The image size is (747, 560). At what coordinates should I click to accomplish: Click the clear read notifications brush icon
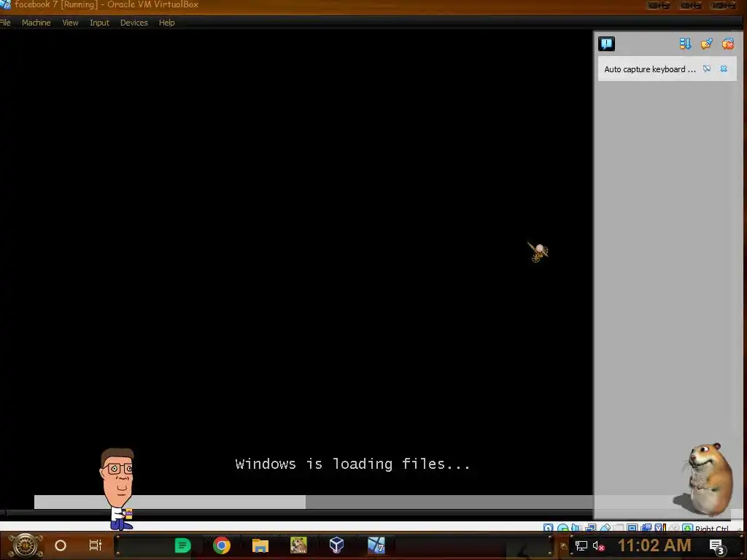coord(706,44)
